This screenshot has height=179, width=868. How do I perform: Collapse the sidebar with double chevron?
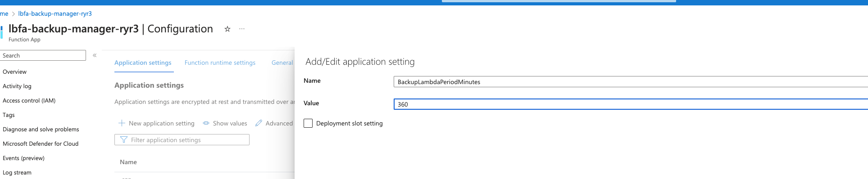pos(95,55)
